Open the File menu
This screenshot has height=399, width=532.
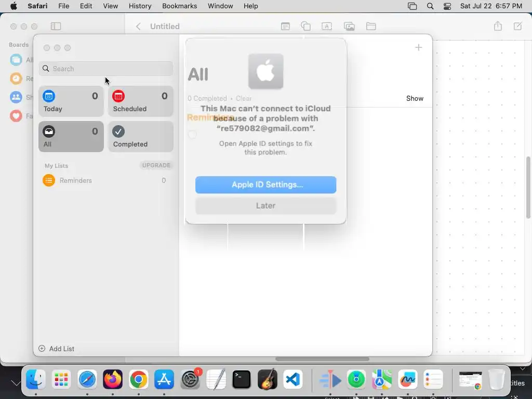tap(64, 6)
